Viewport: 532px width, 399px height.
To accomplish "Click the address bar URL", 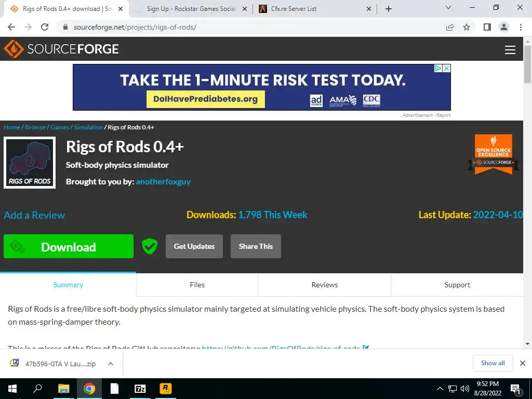I will (135, 27).
